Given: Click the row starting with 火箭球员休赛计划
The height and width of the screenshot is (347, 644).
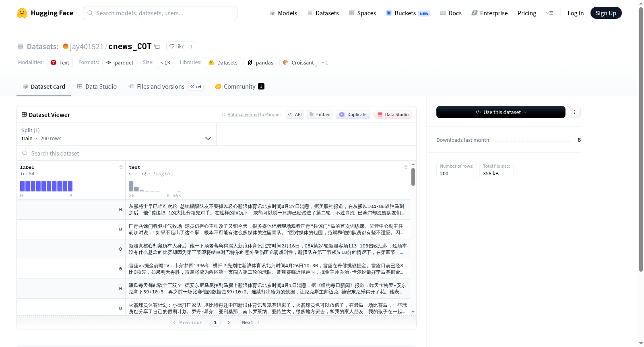Looking at the screenshot, I should (213, 307).
